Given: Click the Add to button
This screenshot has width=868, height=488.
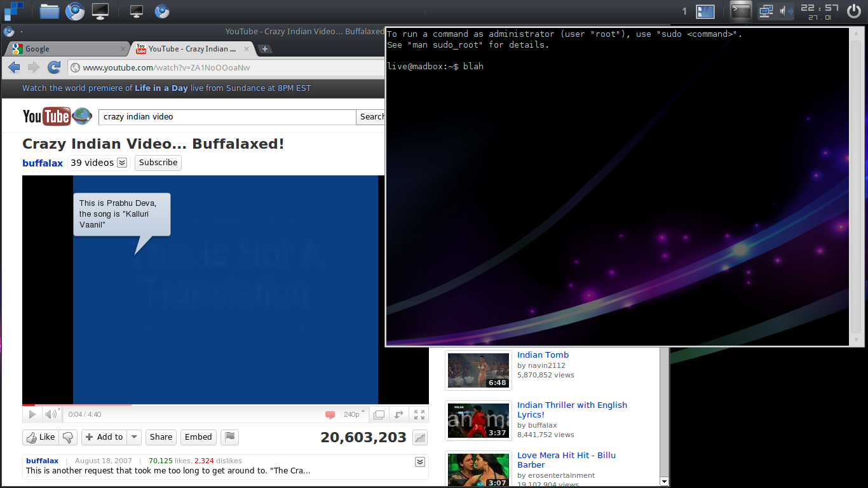Looking at the screenshot, I should coord(104,437).
